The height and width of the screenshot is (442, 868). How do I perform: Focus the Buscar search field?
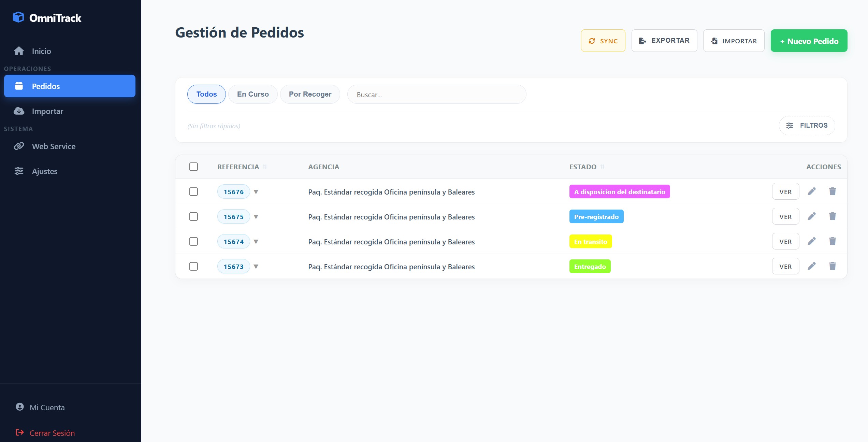pos(436,95)
